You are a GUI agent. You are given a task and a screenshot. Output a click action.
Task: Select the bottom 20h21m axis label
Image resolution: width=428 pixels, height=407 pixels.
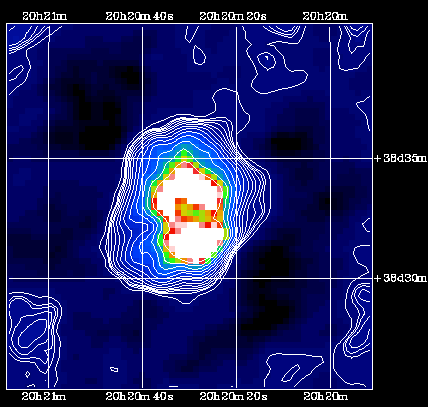coord(44,396)
